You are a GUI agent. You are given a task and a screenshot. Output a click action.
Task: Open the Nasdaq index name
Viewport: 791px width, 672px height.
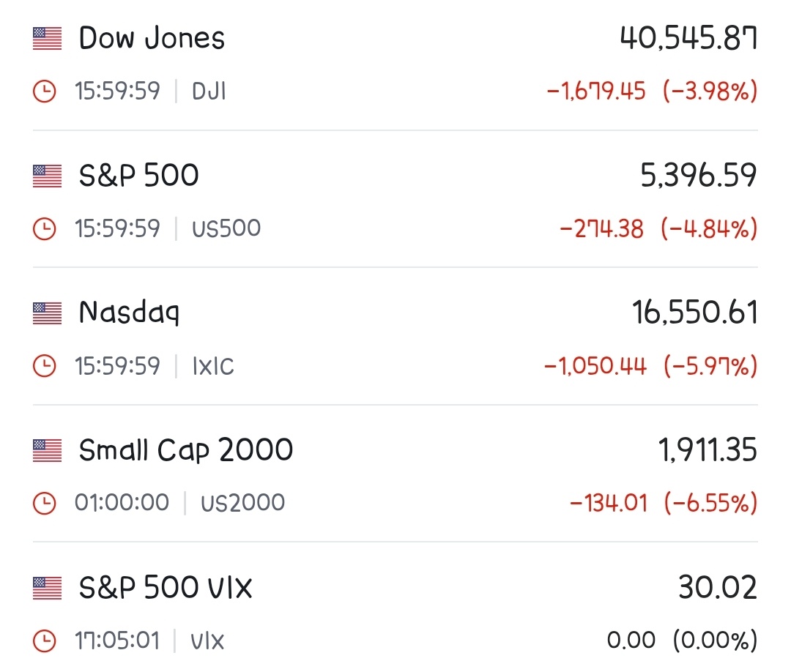(129, 313)
